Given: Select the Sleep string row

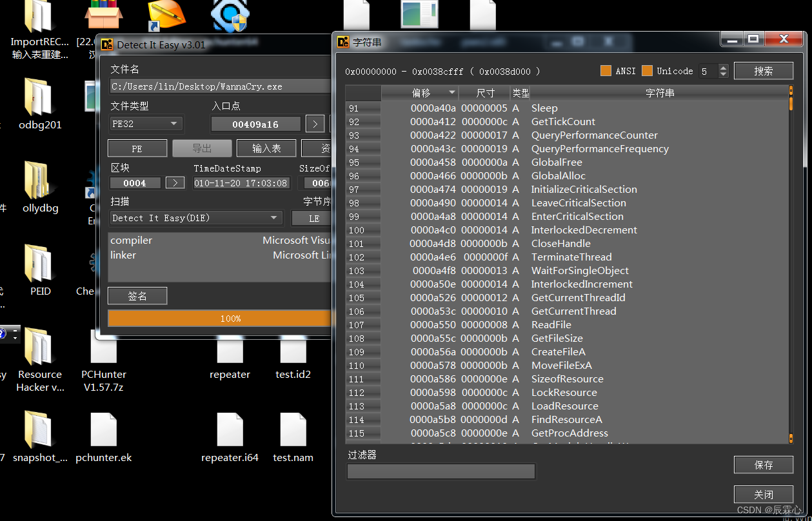Looking at the screenshot, I should [567, 108].
